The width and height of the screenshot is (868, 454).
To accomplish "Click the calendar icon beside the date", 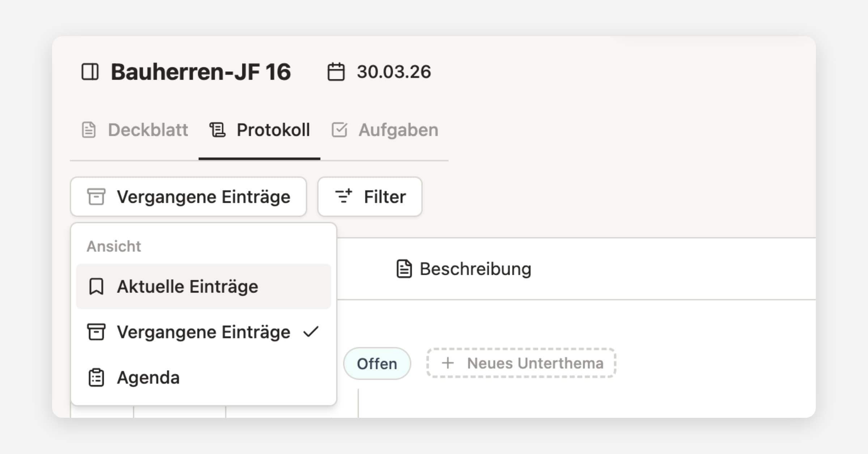I will (336, 72).
